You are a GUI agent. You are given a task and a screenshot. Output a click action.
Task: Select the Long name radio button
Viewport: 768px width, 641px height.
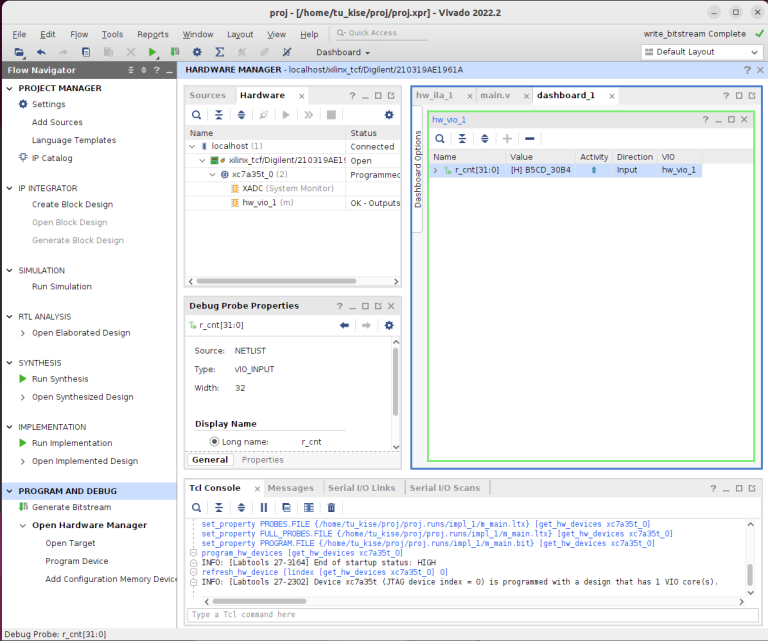pyautogui.click(x=214, y=441)
